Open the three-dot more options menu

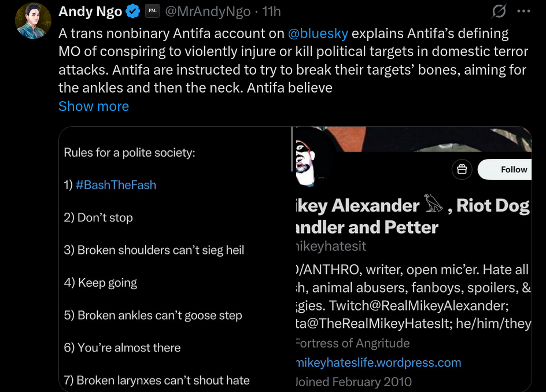coord(523,11)
